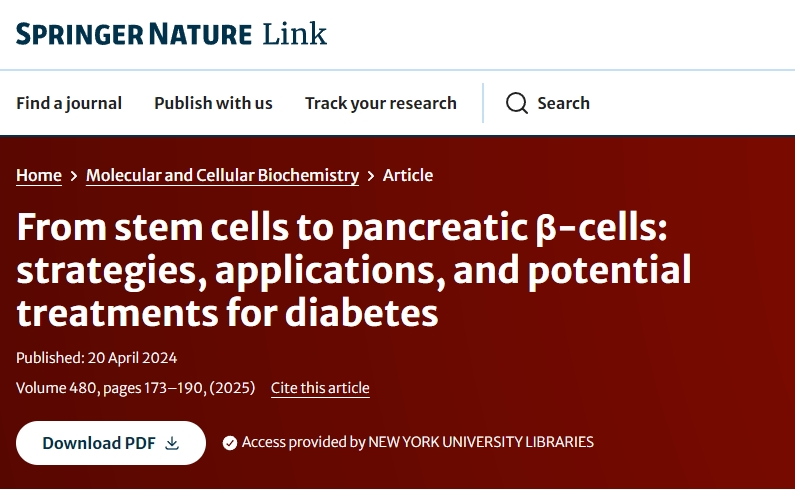Viewport: 795px width, 490px height.
Task: Open the Cite this article link
Action: coord(320,388)
